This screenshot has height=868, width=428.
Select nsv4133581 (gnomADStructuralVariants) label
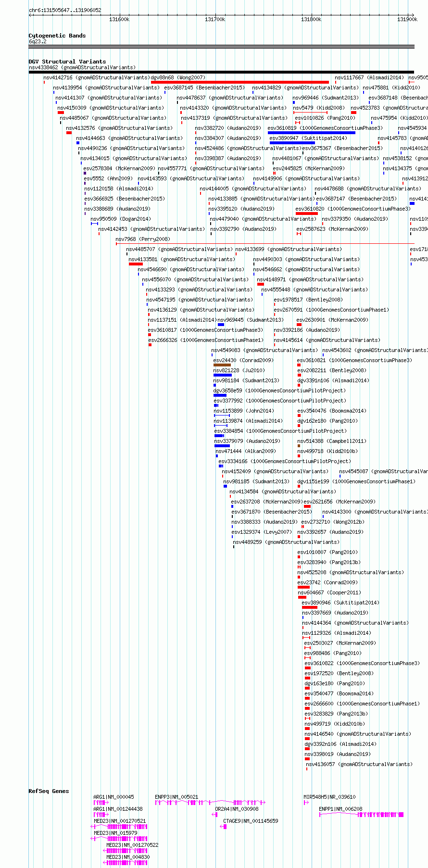pyautogui.click(x=182, y=259)
